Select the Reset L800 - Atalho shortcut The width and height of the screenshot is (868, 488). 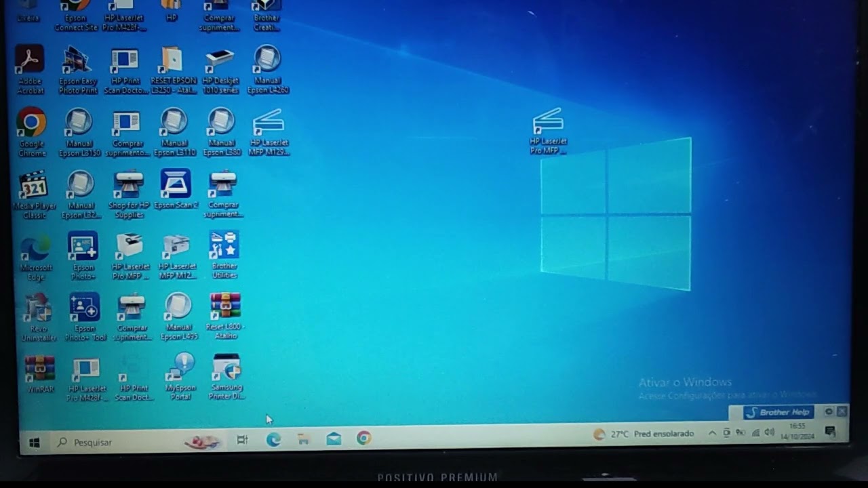[225, 315]
